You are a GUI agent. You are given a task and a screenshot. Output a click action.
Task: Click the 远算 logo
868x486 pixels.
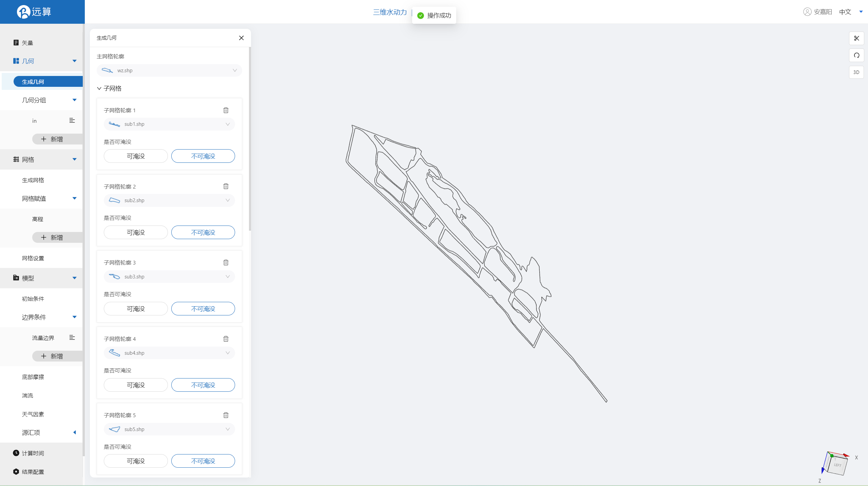point(34,12)
